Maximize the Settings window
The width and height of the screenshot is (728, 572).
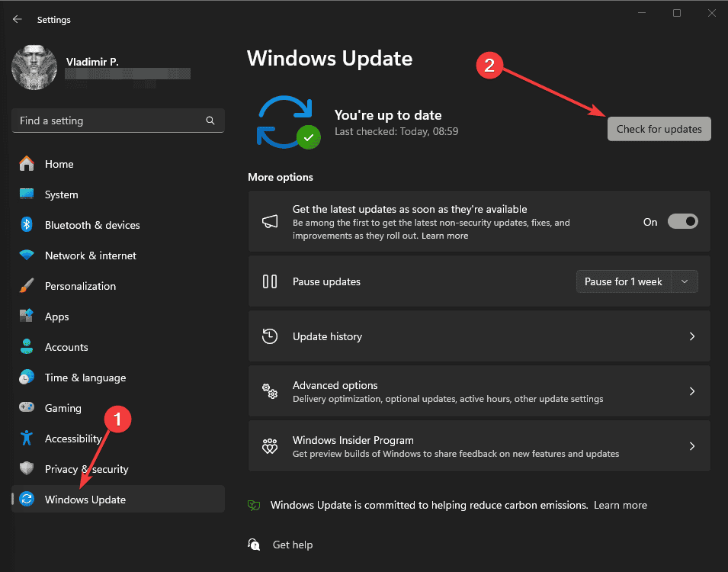[677, 13]
